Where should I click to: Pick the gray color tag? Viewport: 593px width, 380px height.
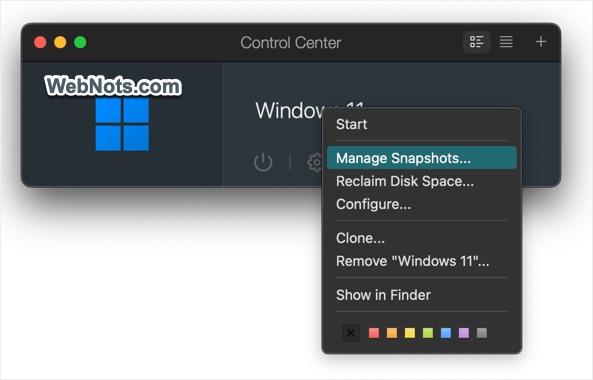482,333
